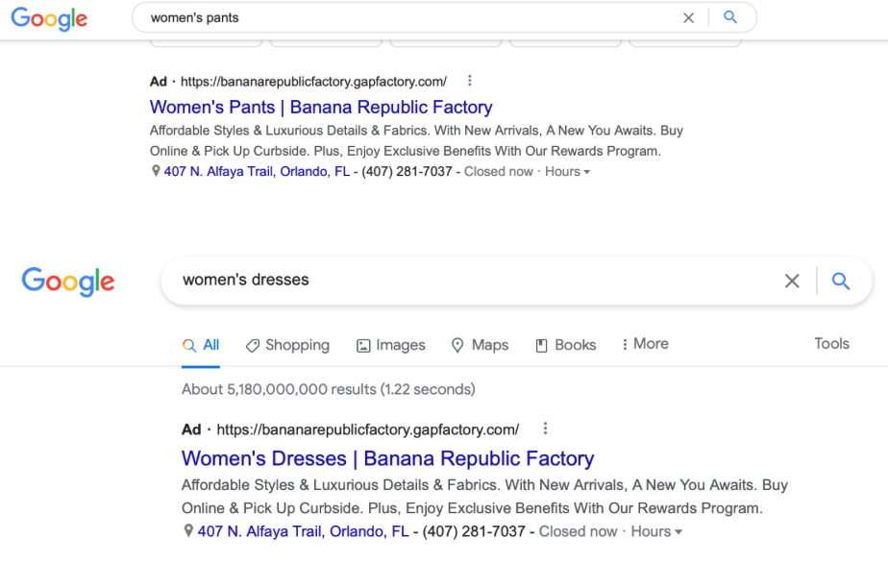Click the ad URL above Women's Dresses title
The width and height of the screenshot is (888, 588).
click(368, 429)
